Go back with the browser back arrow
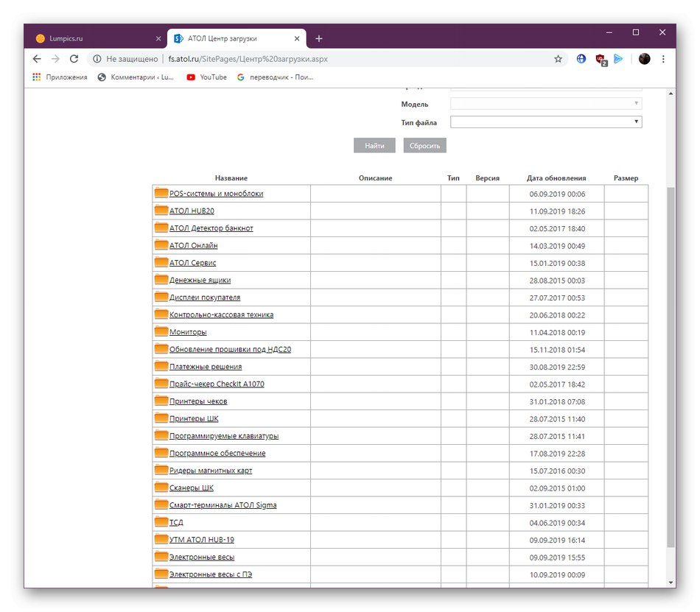This screenshot has height=612, width=700. [x=37, y=59]
